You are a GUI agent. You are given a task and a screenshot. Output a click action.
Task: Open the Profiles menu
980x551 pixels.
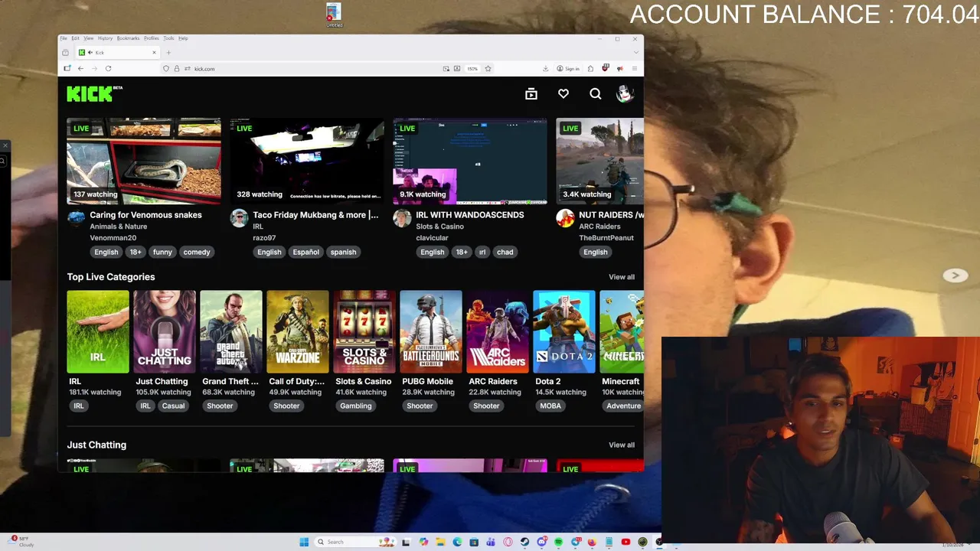click(152, 38)
